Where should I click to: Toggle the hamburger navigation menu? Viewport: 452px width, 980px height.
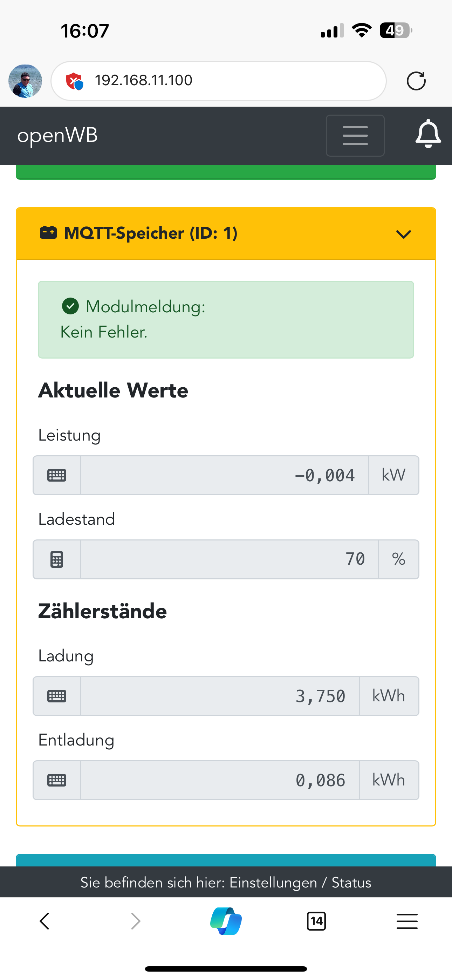tap(355, 136)
